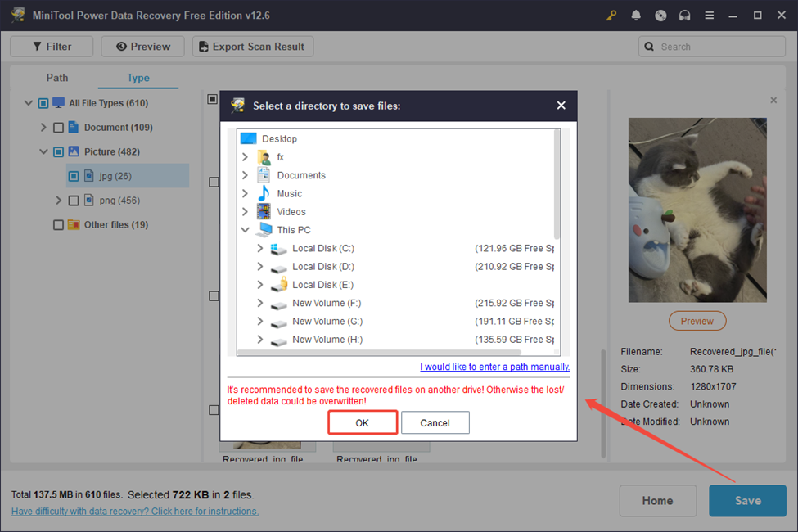Go to Home button

click(657, 500)
